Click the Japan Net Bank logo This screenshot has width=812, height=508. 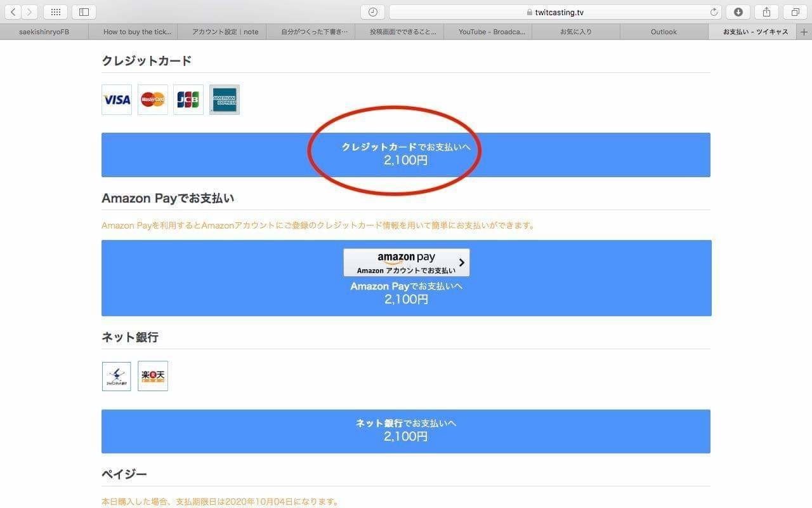pos(117,377)
